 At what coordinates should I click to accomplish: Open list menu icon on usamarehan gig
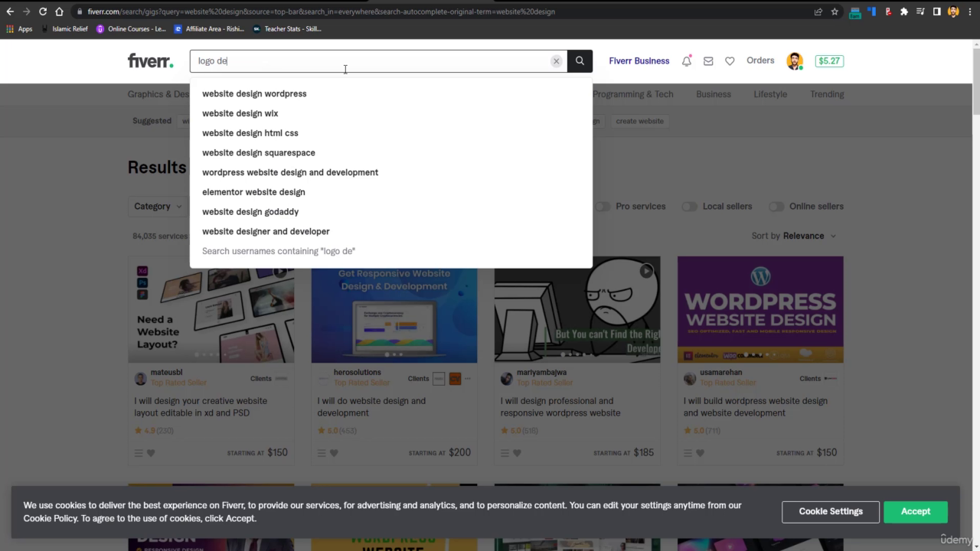(x=688, y=453)
